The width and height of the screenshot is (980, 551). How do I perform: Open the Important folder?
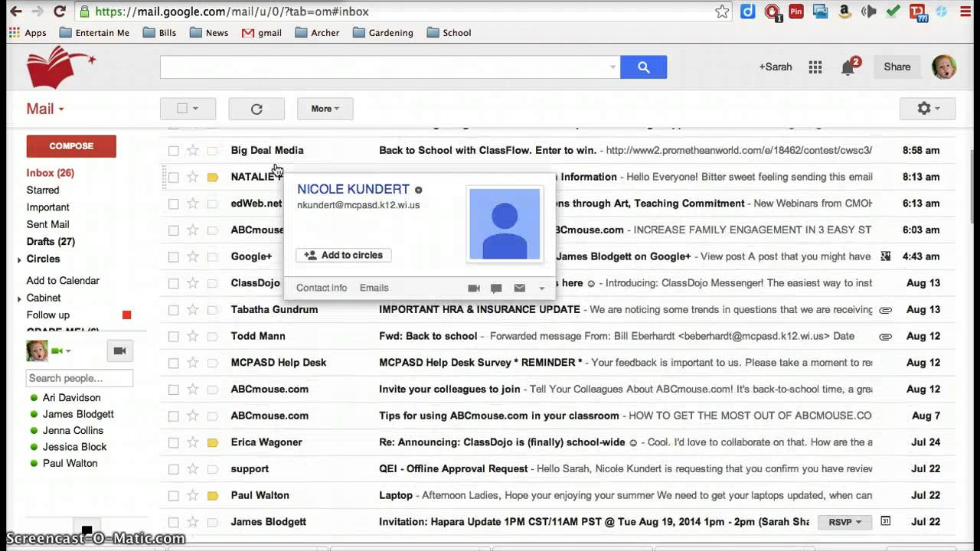[47, 207]
